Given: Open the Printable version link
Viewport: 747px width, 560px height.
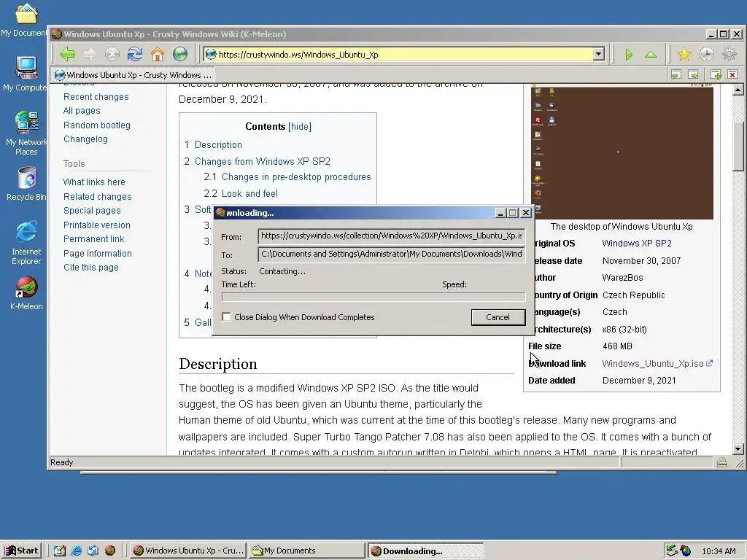Looking at the screenshot, I should 97,225.
